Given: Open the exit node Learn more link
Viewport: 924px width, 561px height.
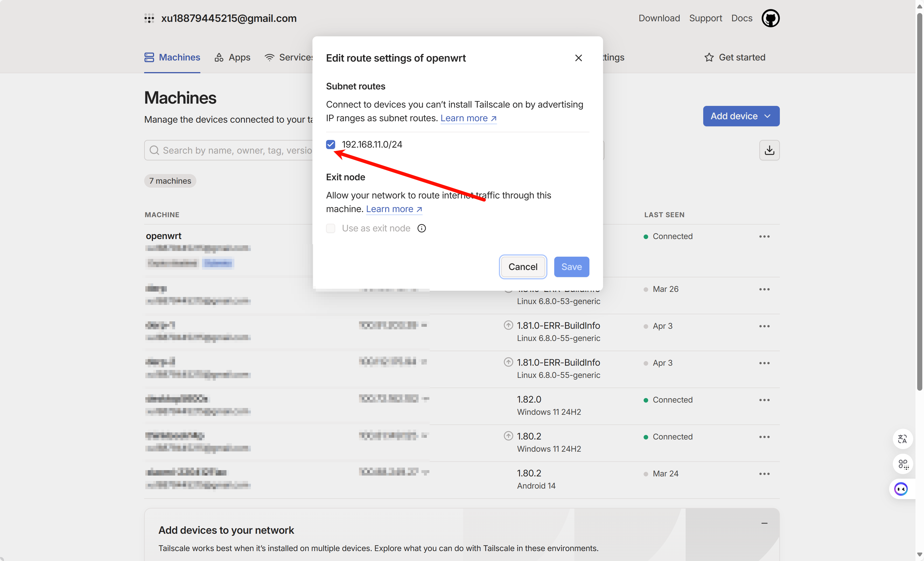Looking at the screenshot, I should click(x=394, y=209).
